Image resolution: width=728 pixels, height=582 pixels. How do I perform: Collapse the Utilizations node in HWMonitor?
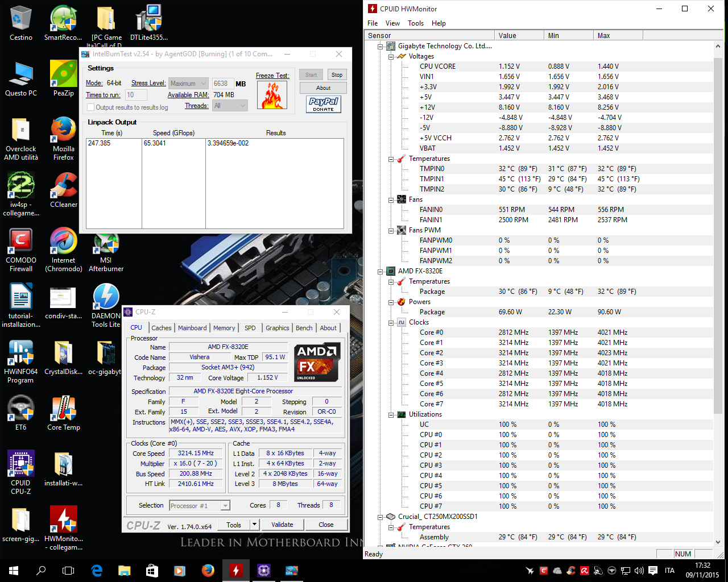391,415
